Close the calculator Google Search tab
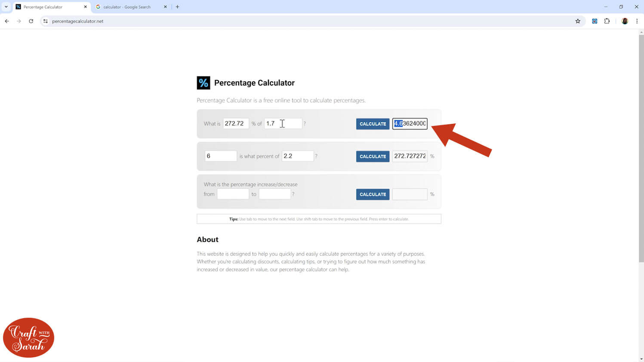 coord(165,7)
